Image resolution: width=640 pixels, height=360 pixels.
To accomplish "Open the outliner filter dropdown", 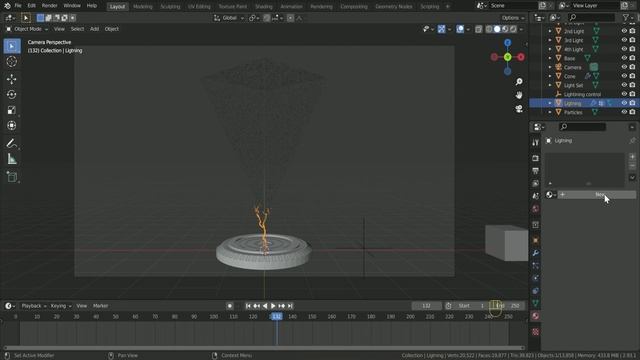I will 628,17.
